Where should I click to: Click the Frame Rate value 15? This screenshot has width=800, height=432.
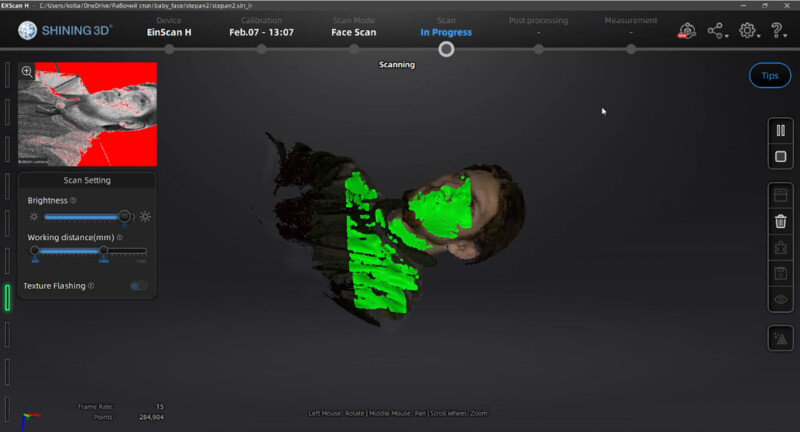point(160,406)
